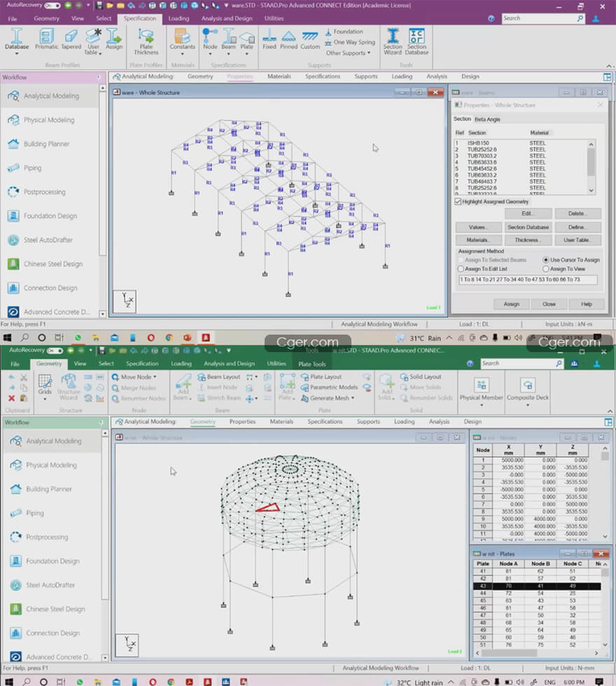Open Plate Thickness in the Specification ribbon
Screen dimensions: 616x686
146,42
